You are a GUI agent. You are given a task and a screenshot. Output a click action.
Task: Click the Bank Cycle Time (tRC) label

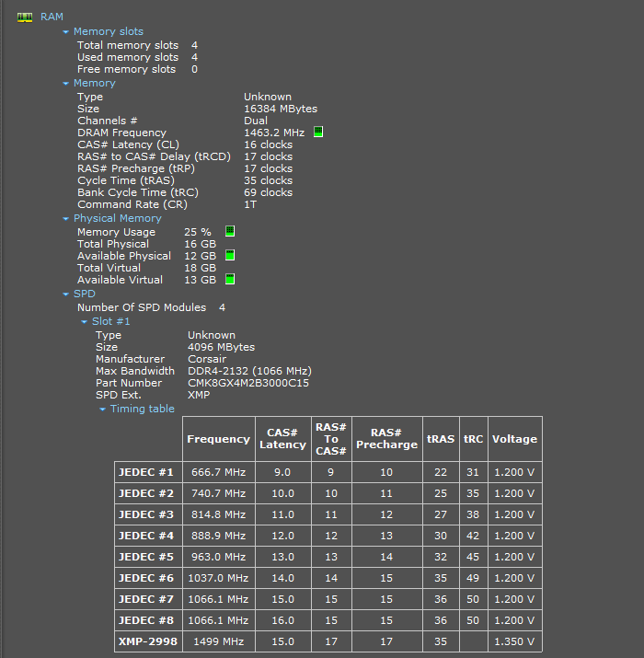pyautogui.click(x=138, y=192)
